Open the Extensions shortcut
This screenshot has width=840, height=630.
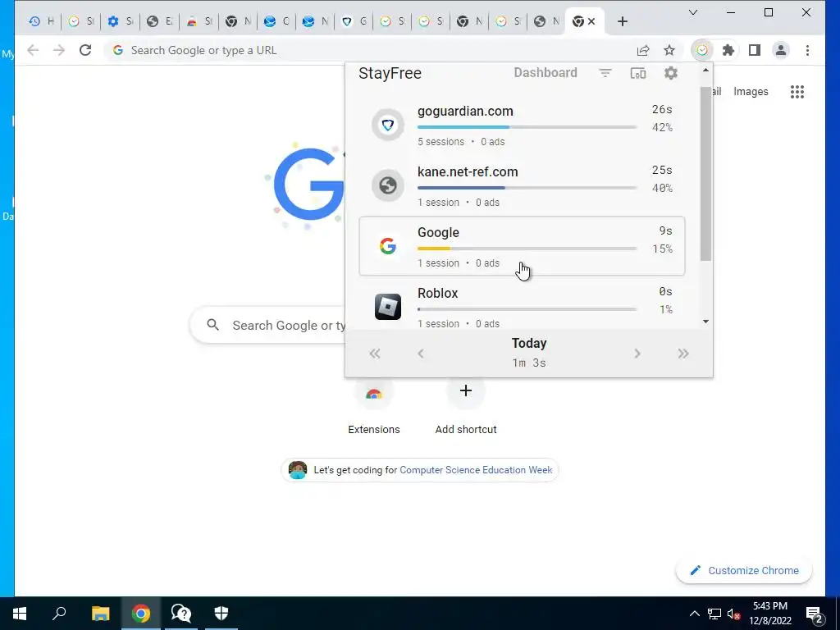374,405
